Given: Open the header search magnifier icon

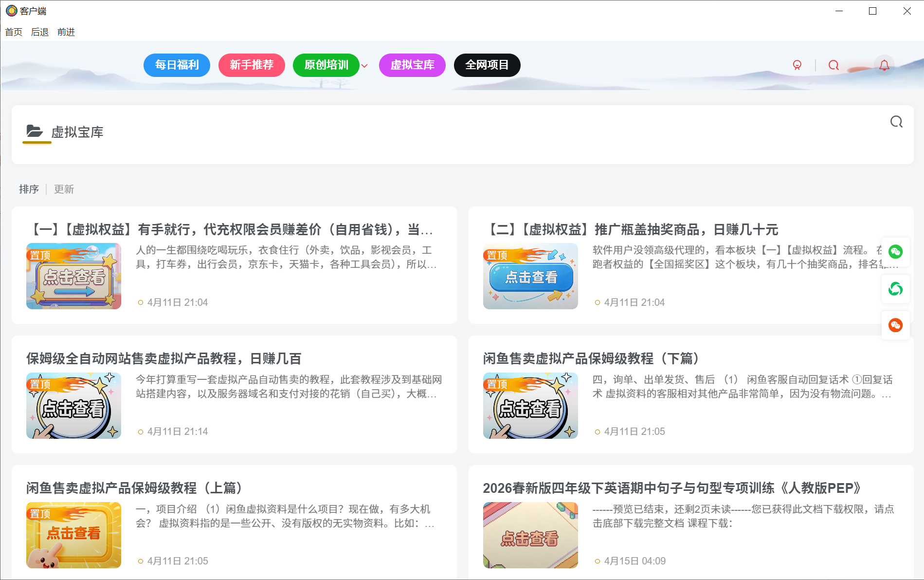Looking at the screenshot, I should coord(833,65).
